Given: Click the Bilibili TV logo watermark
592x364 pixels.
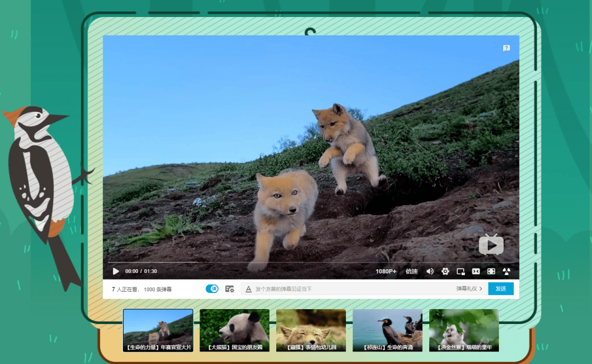Looking at the screenshot, I should pos(491,245).
